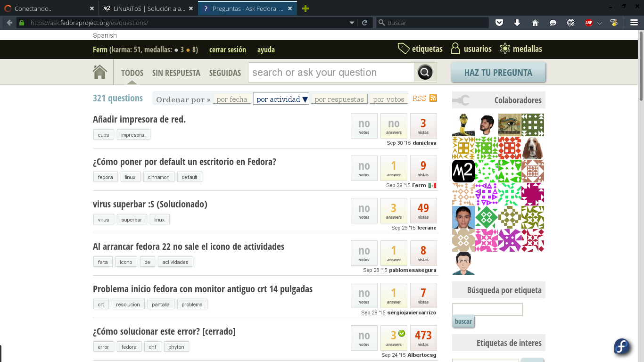
Task: Switch to the Conectando browser tab
Action: pyautogui.click(x=50, y=8)
